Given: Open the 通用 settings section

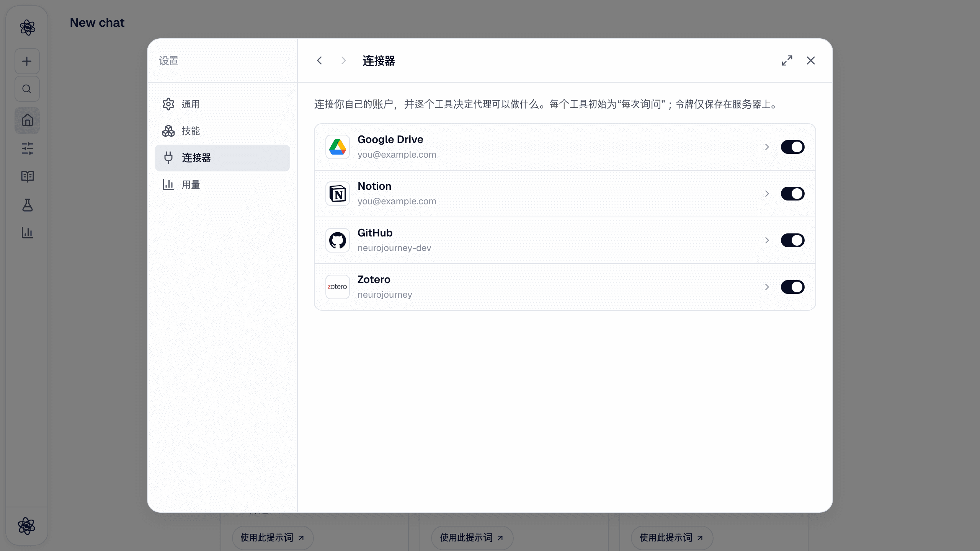Looking at the screenshot, I should pyautogui.click(x=222, y=104).
